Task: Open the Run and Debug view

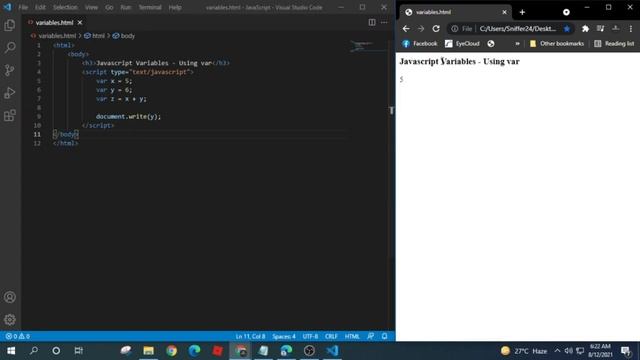Action: tap(10, 93)
